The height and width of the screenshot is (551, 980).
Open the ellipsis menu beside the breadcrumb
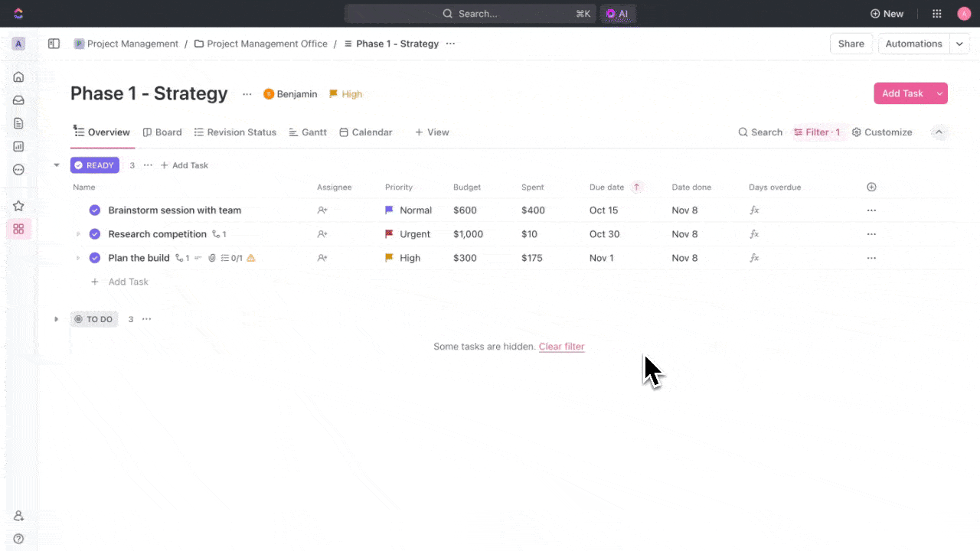pyautogui.click(x=450, y=44)
